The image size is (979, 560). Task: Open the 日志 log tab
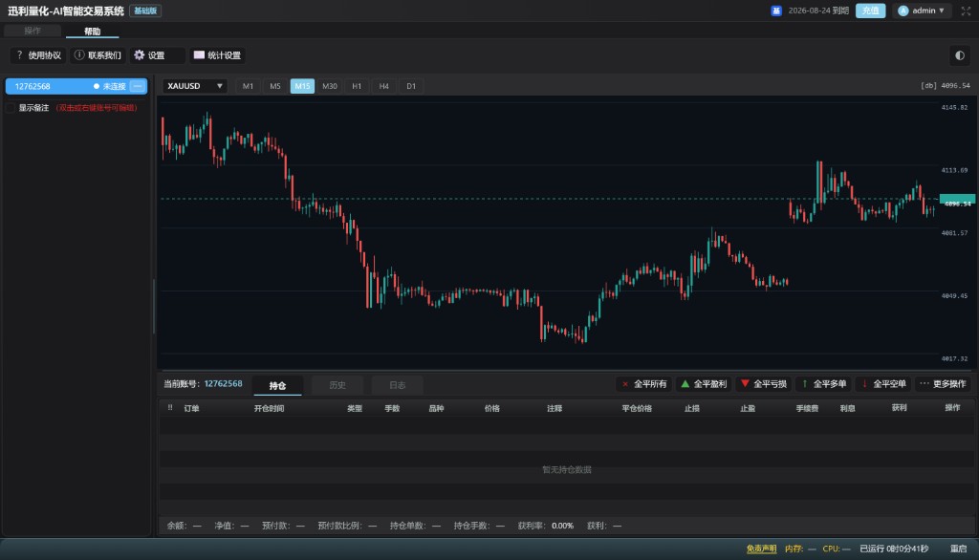pyautogui.click(x=397, y=385)
